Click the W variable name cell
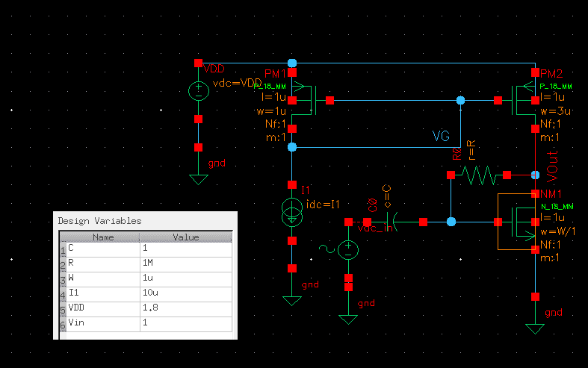Viewport: 588px width, 368px height. (102, 278)
